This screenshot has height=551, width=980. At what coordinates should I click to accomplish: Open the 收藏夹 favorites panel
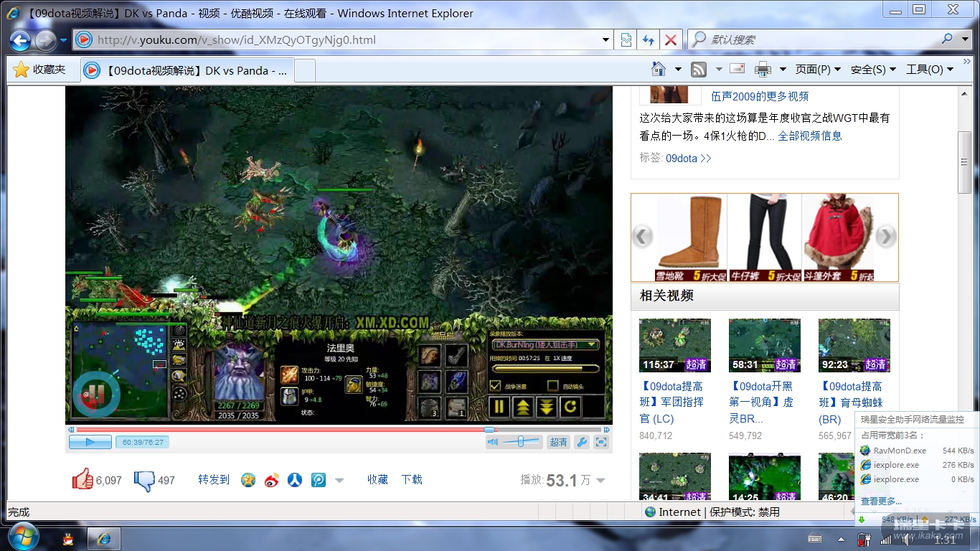39,70
